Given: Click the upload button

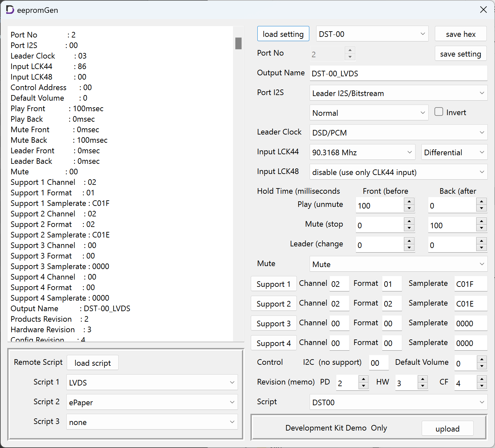Looking at the screenshot, I should click(x=447, y=429).
